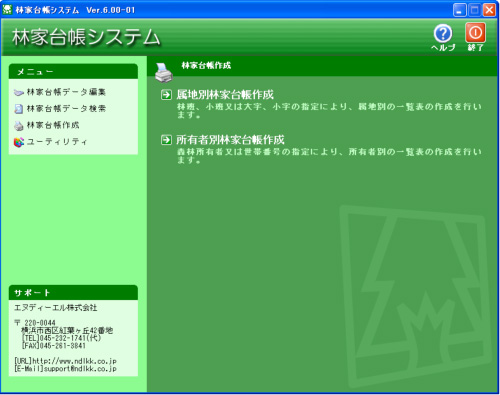Click the メニュー panel header
This screenshot has height=395, width=500.
73,71
